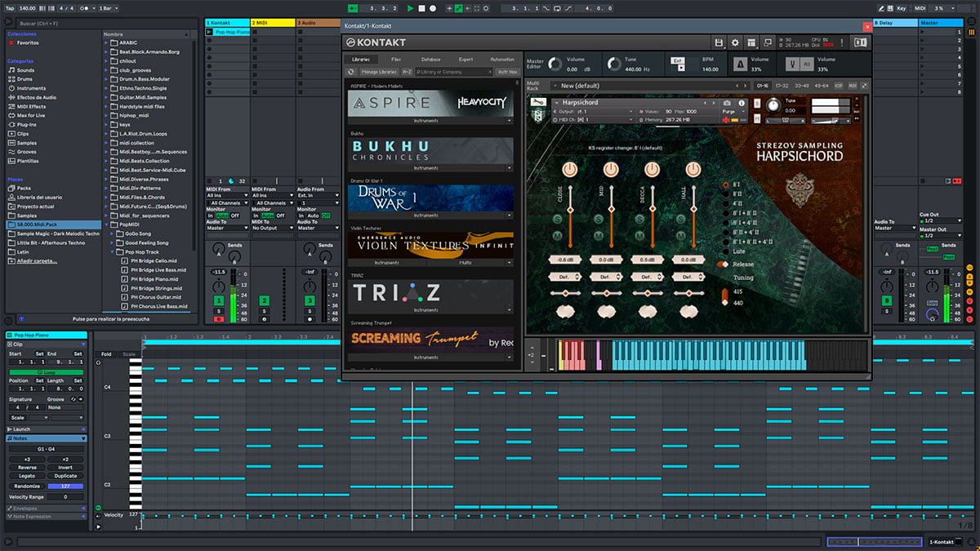Click the library refresh icon beside Manage Libraries
Image resolution: width=980 pixels, height=551 pixels.
pos(350,72)
